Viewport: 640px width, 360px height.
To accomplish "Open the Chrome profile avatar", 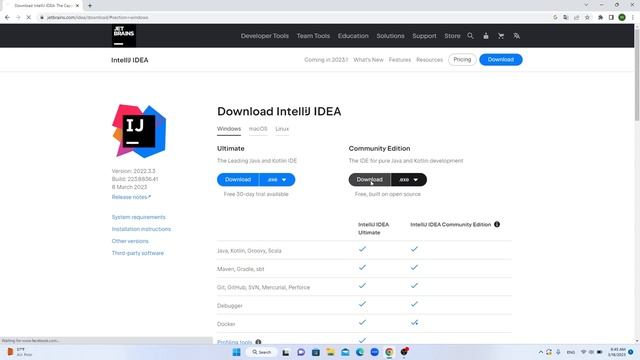I will coord(622,18).
